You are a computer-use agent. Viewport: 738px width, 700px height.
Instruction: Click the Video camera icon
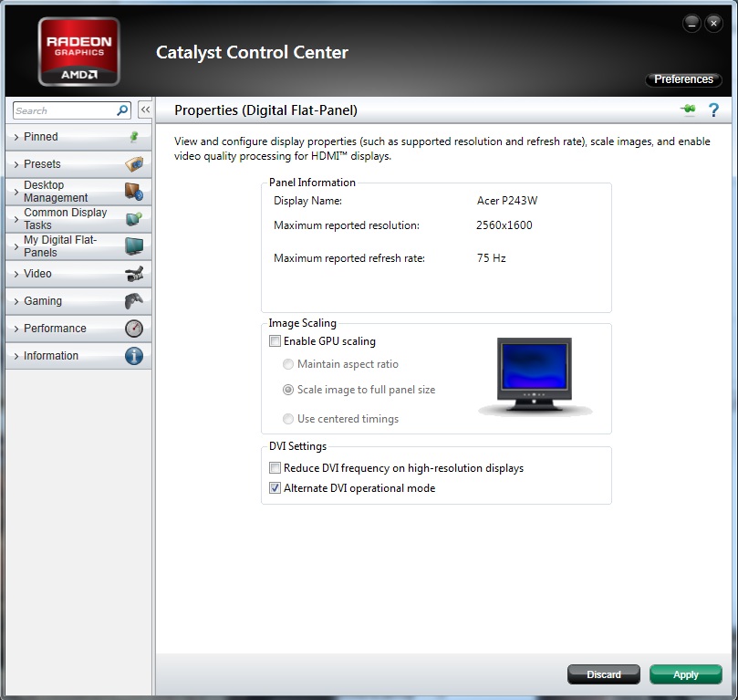(134, 274)
